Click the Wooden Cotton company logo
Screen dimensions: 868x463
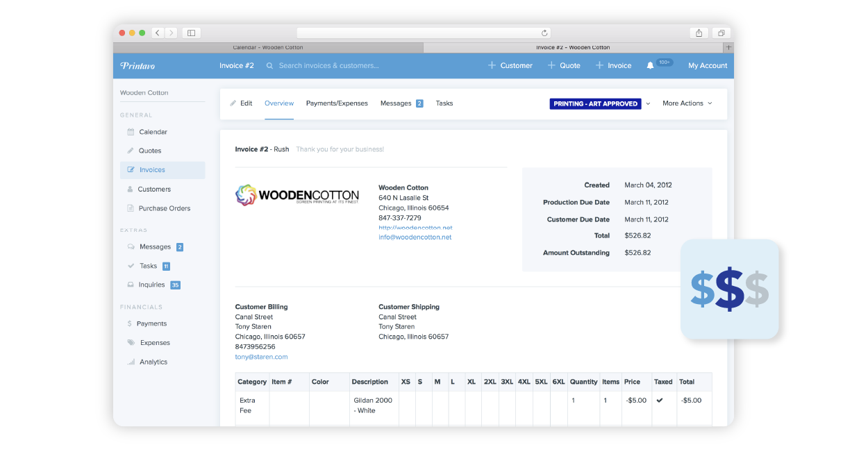click(x=297, y=195)
